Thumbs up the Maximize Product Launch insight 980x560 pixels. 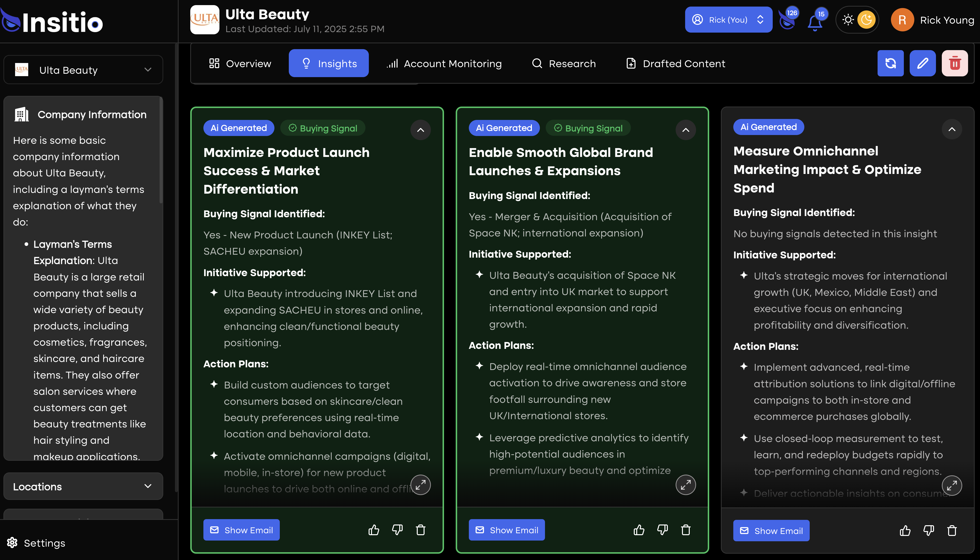[373, 530]
